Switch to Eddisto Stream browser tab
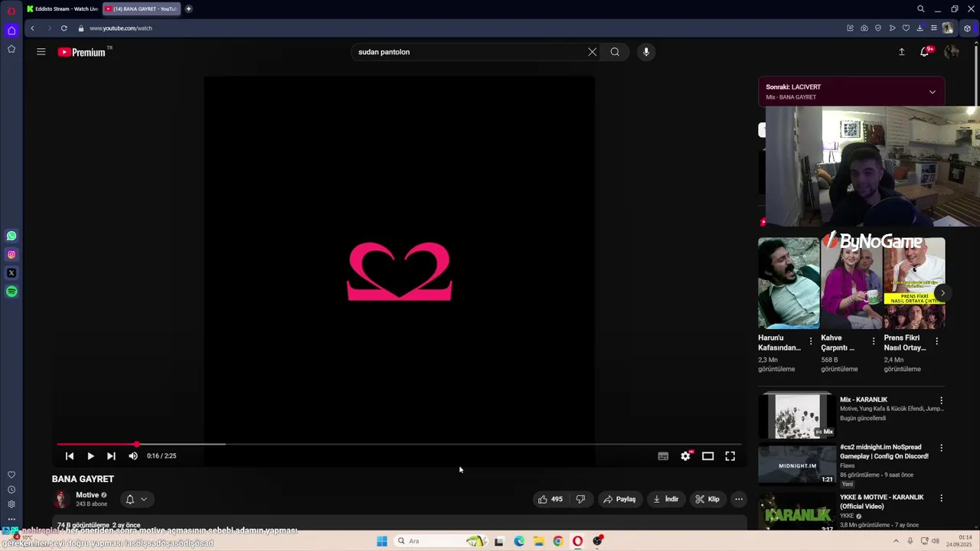The image size is (980, 551). point(61,9)
